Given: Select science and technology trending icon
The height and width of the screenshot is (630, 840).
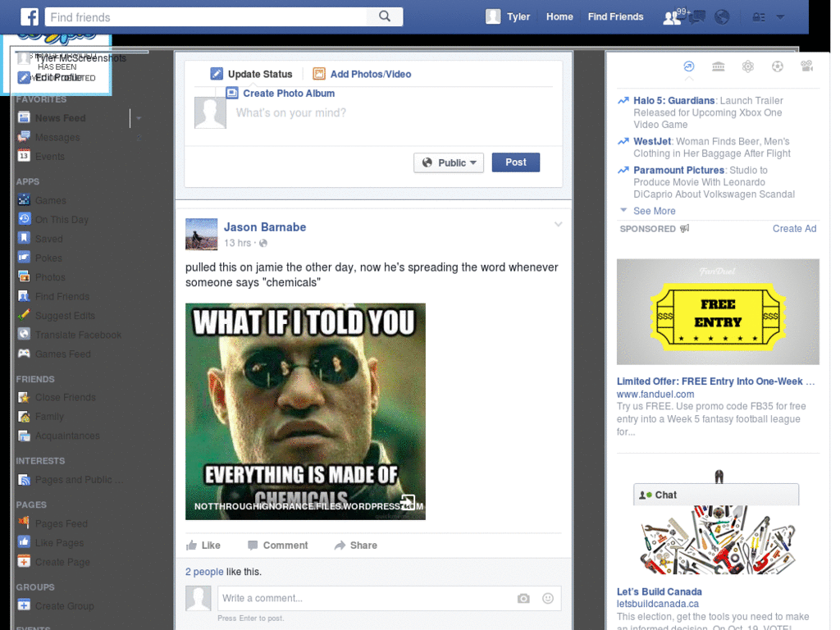Looking at the screenshot, I should [x=748, y=66].
